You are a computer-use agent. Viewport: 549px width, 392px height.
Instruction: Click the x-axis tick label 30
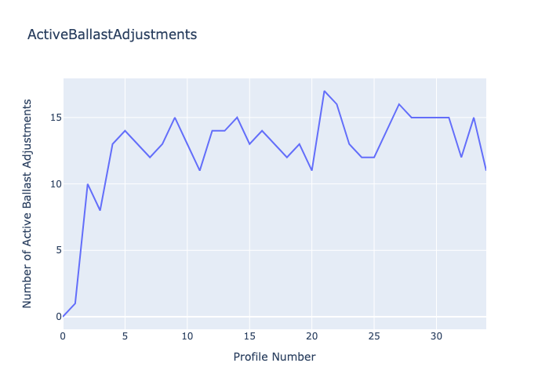pos(436,336)
